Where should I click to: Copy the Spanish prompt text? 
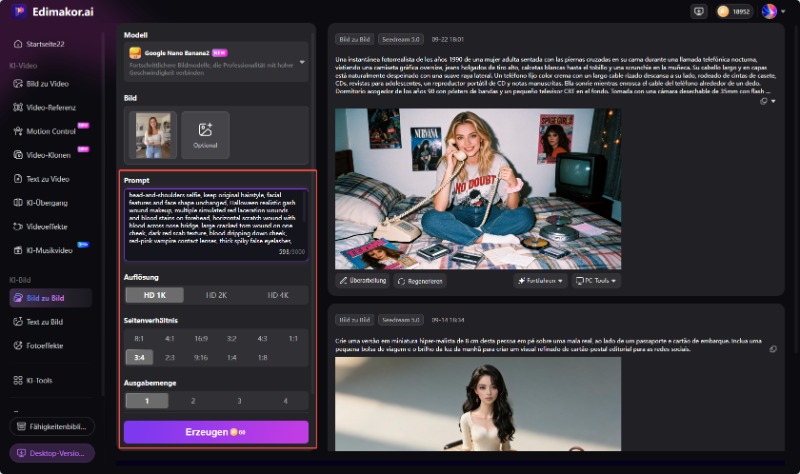point(764,101)
